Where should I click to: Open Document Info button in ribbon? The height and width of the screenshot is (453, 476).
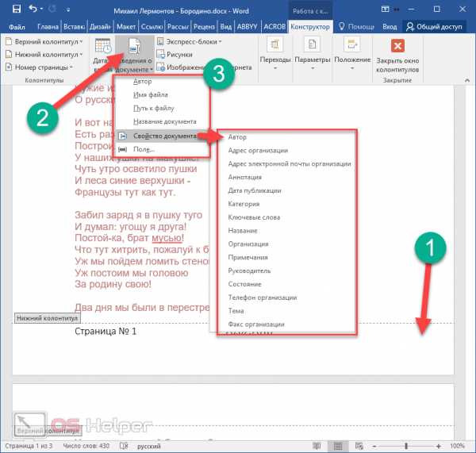[x=135, y=55]
